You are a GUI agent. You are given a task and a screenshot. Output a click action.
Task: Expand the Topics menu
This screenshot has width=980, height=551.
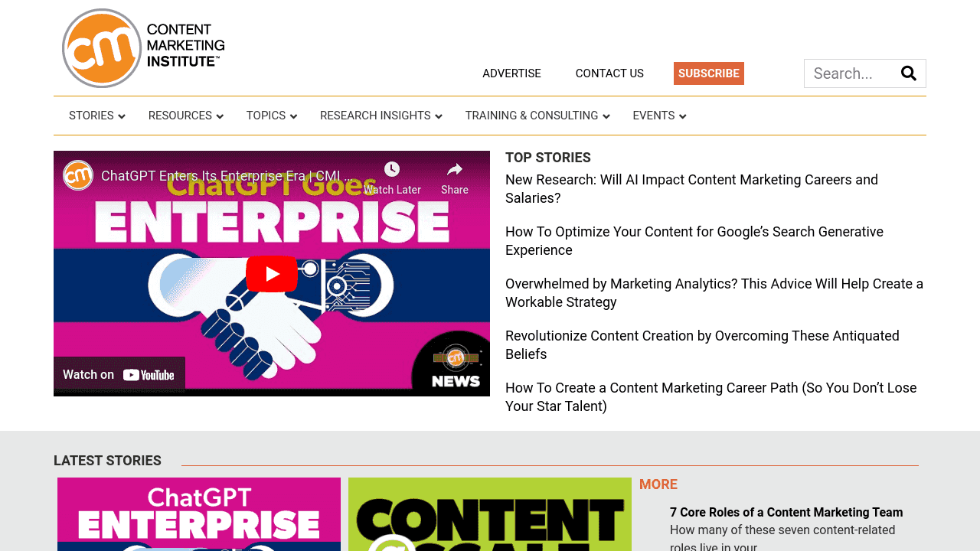(x=272, y=116)
